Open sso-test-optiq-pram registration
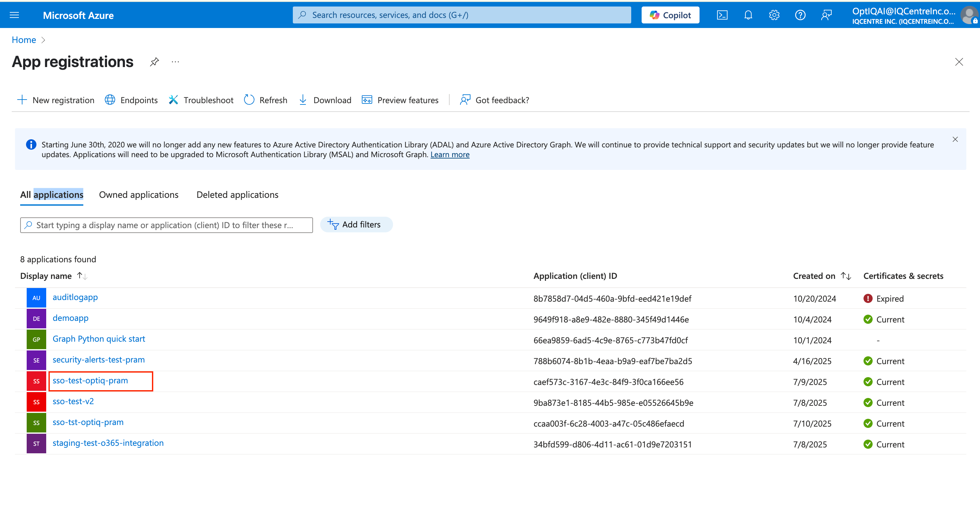980x520 pixels. coord(90,381)
